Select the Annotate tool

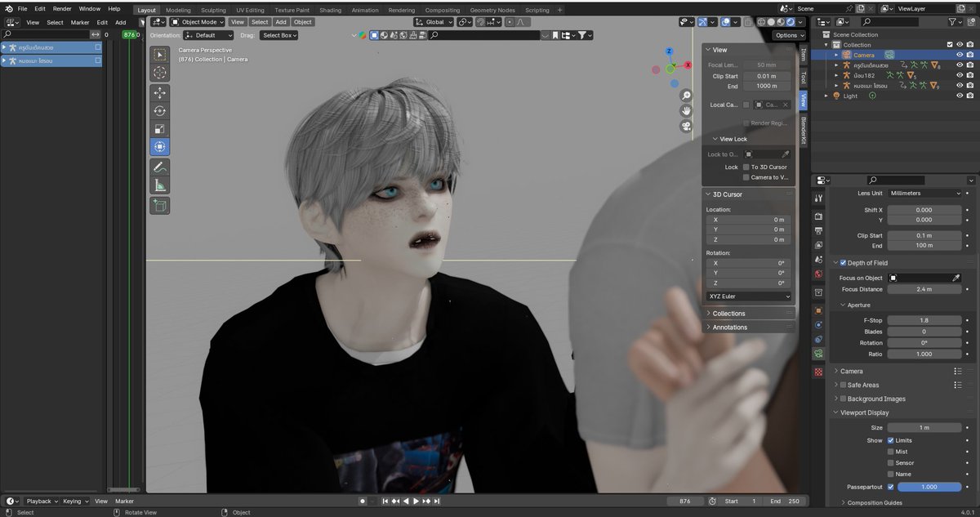pyautogui.click(x=159, y=167)
